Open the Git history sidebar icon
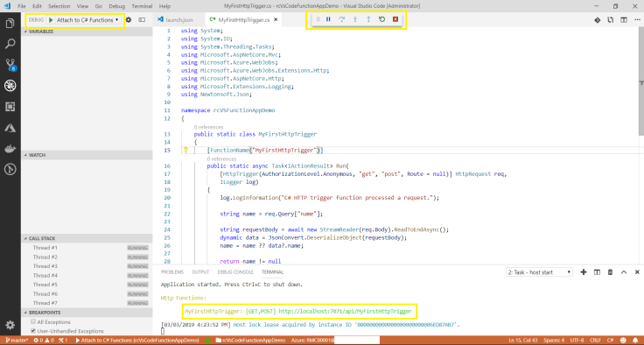This screenshot has width=644, height=345. click(x=10, y=169)
